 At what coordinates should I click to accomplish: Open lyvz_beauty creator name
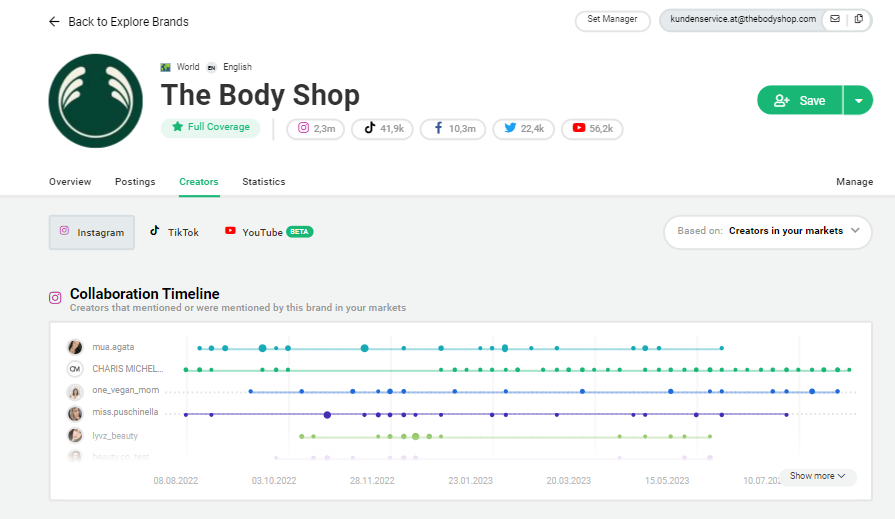pos(115,436)
